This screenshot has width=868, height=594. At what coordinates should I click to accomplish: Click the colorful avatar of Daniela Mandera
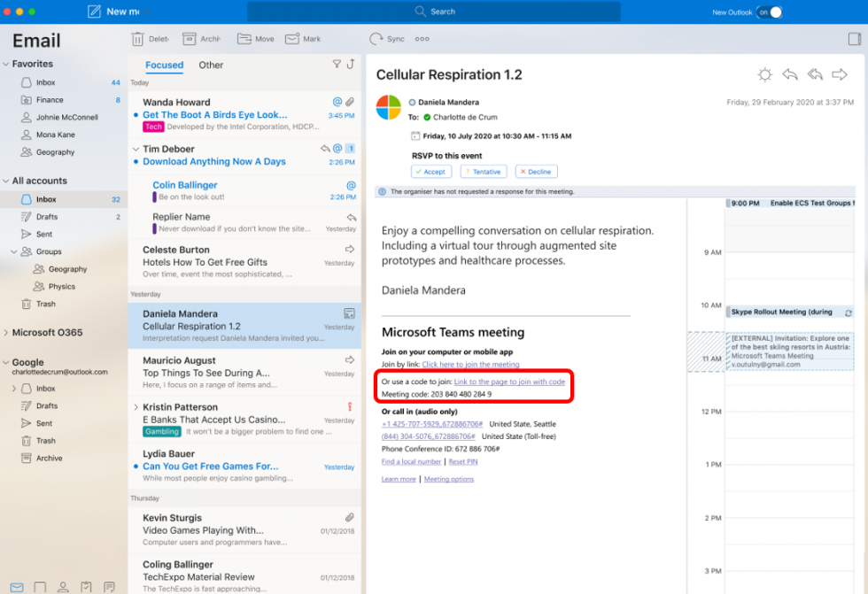tap(387, 107)
